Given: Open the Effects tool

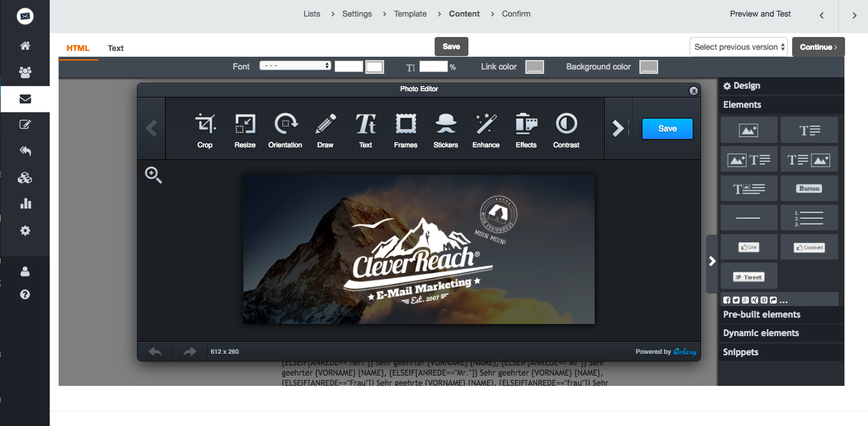Looking at the screenshot, I should 526,130.
